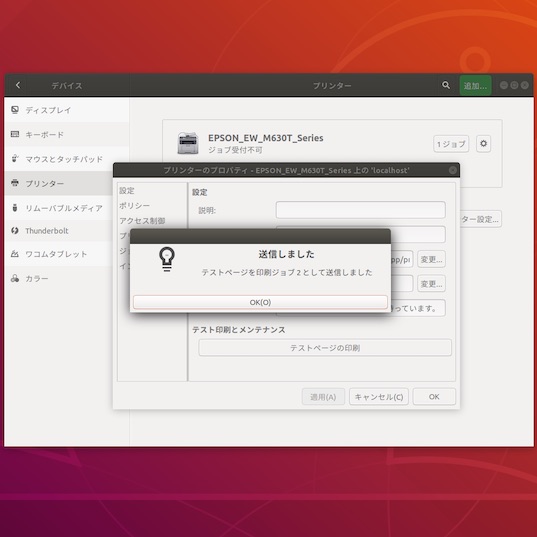Screen dimensions: 537x537
Task: Click the green 追加... add printer button
Action: coord(475,85)
